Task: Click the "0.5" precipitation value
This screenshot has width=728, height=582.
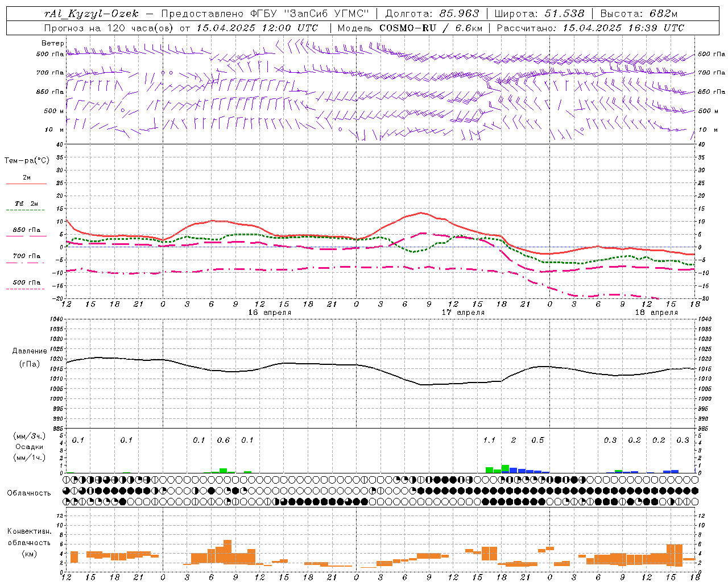Action: click(x=537, y=440)
